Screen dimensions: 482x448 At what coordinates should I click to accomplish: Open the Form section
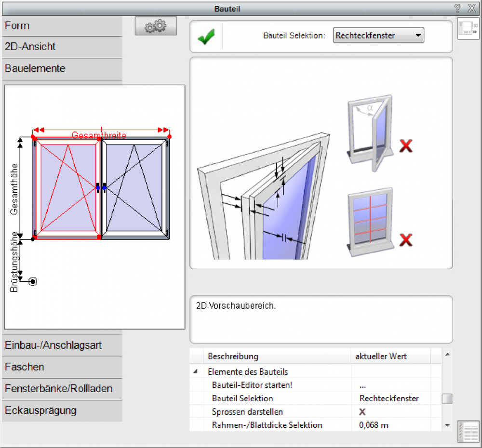tap(62, 26)
